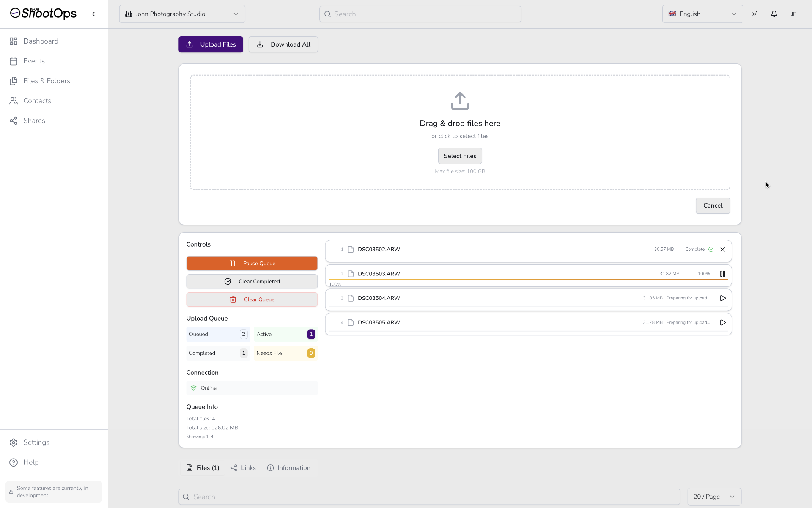
Task: Toggle the light/dark theme sun icon
Action: point(754,14)
